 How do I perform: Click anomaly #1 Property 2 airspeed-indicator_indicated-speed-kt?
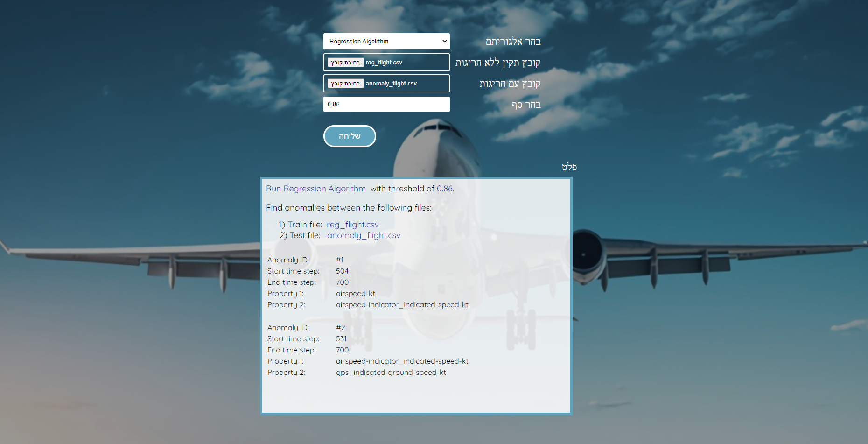coord(402,305)
